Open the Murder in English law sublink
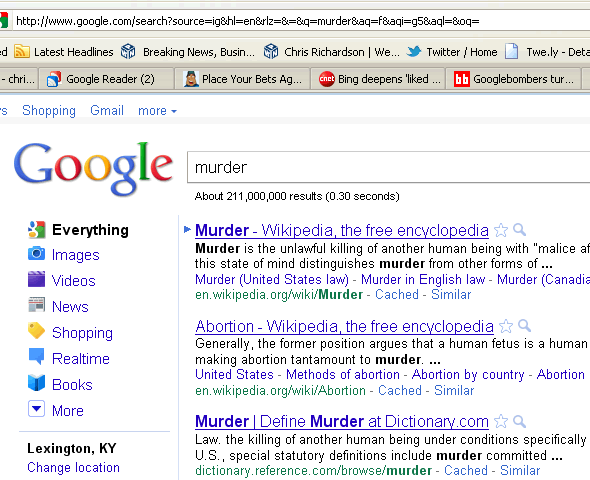The height and width of the screenshot is (480, 590). (x=423, y=279)
